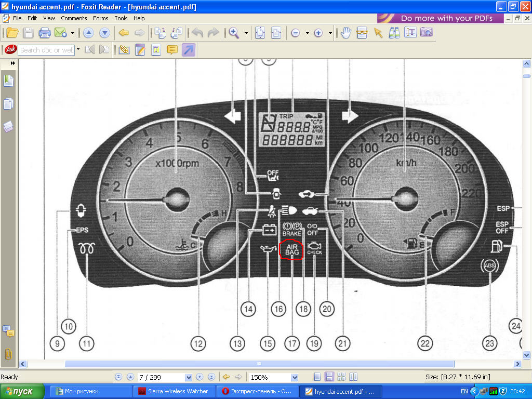Click the Search doc or web field
Screen dimensions: 532x399
click(x=47, y=50)
